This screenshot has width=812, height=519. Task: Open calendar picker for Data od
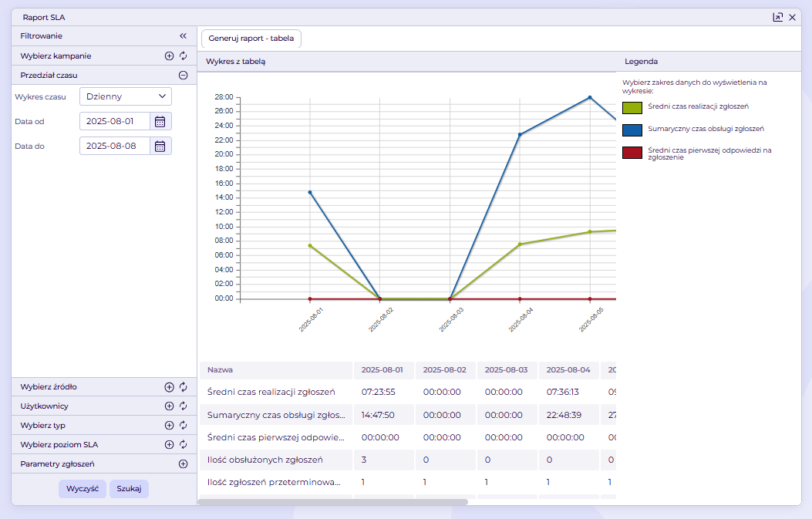tap(160, 121)
